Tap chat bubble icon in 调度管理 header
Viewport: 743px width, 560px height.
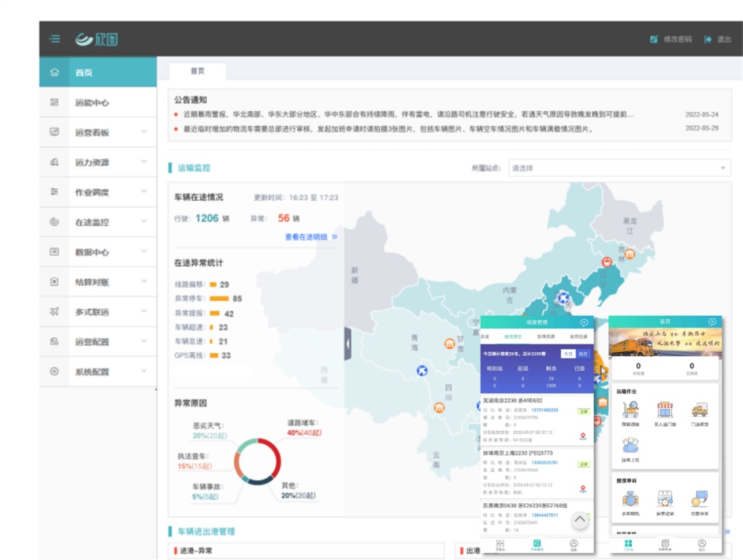point(584,322)
